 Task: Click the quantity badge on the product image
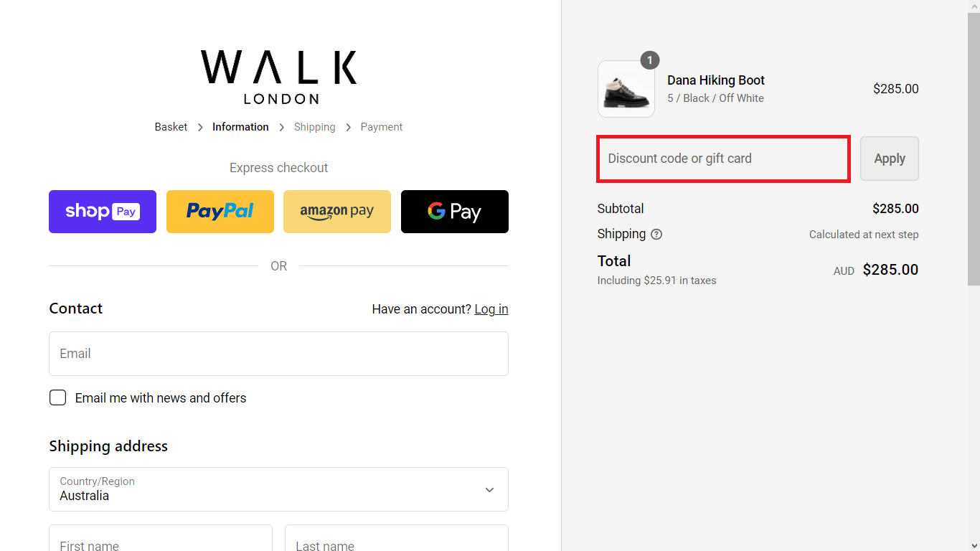click(650, 60)
